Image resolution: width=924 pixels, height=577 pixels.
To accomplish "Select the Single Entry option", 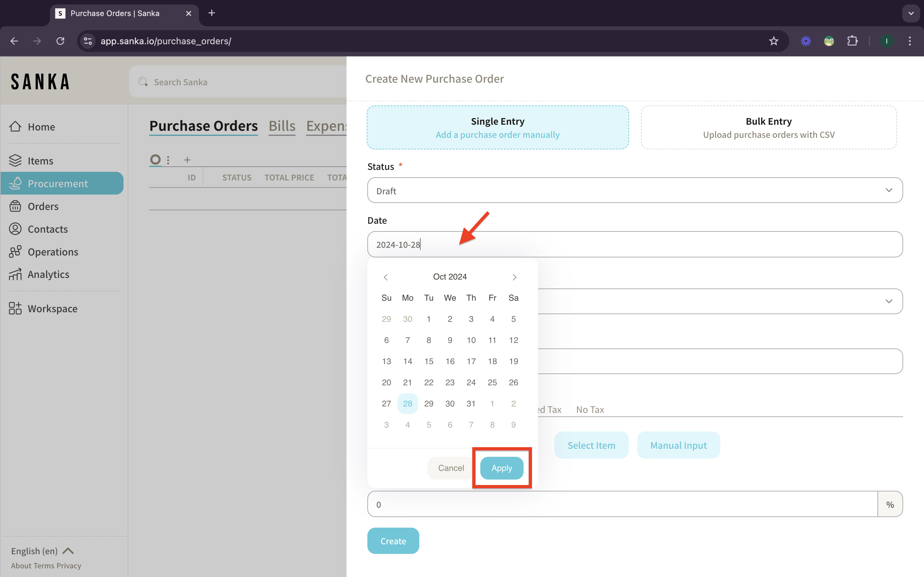I will point(498,128).
